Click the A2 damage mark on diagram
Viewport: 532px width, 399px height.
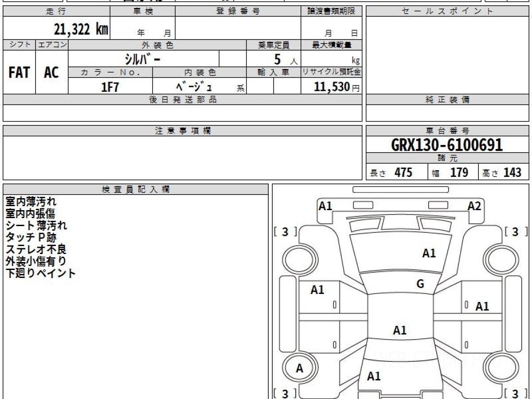(x=474, y=206)
